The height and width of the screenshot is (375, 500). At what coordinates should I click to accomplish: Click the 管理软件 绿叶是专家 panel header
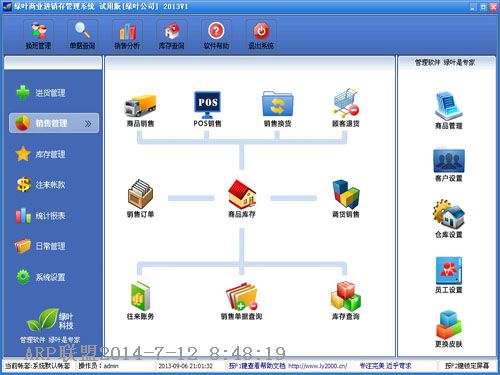click(445, 62)
